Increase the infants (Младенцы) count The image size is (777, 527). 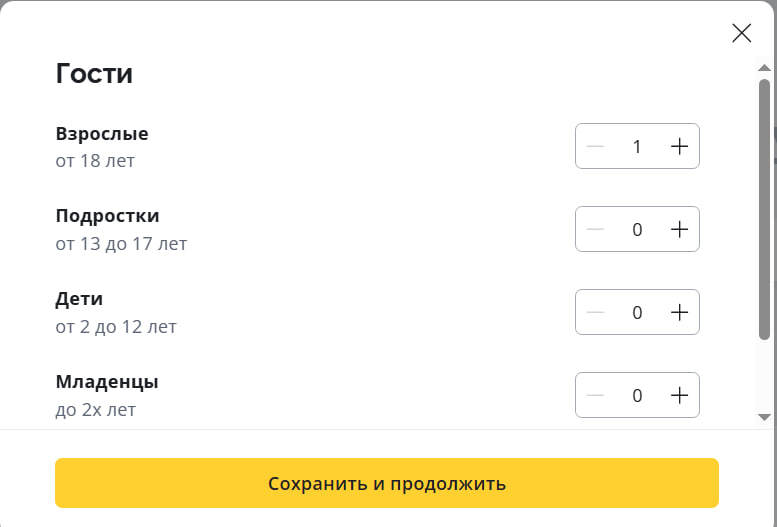coord(680,395)
